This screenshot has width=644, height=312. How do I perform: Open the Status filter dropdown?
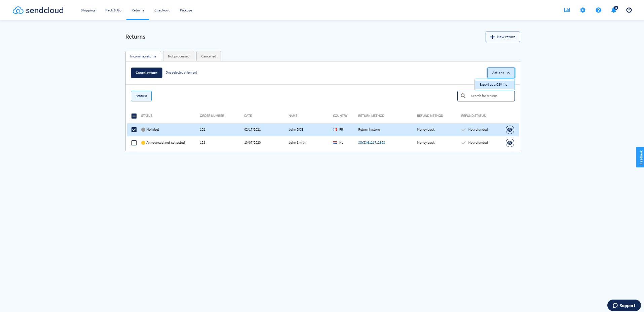pos(141,96)
